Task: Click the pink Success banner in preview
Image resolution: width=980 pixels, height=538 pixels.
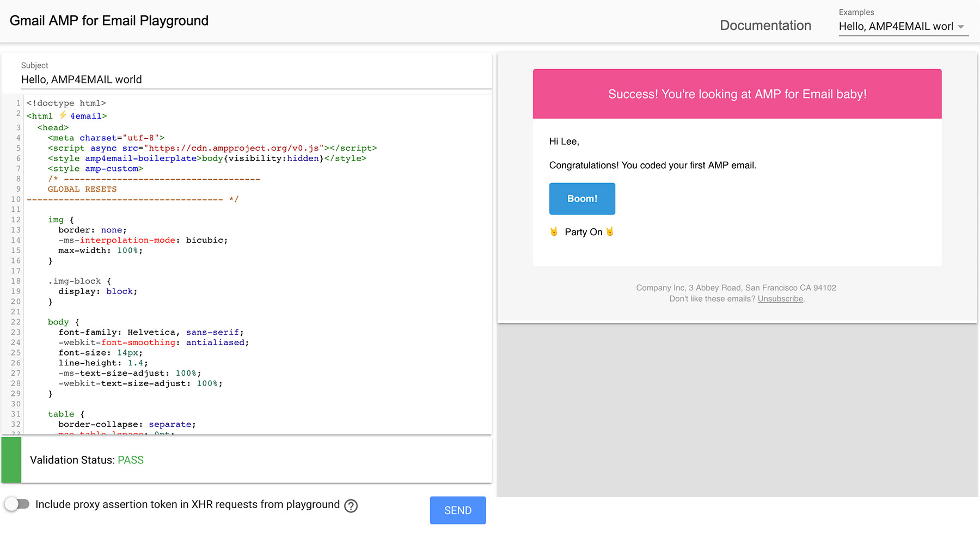Action: click(737, 94)
